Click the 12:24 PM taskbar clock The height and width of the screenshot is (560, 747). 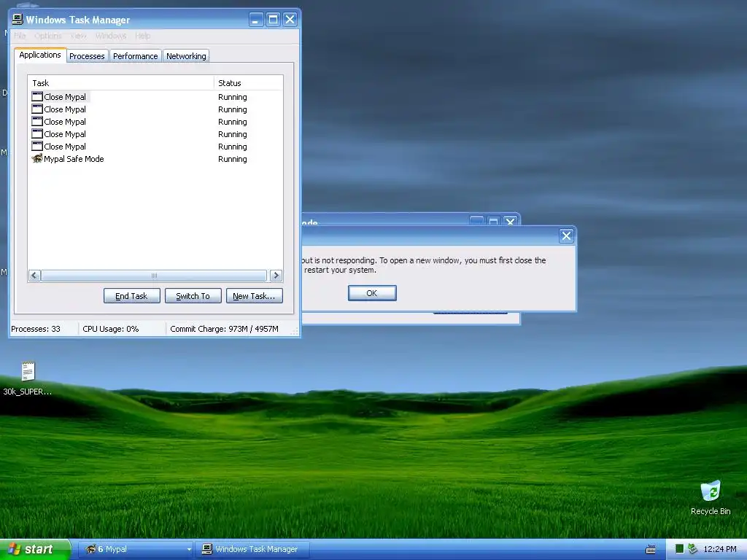click(720, 549)
